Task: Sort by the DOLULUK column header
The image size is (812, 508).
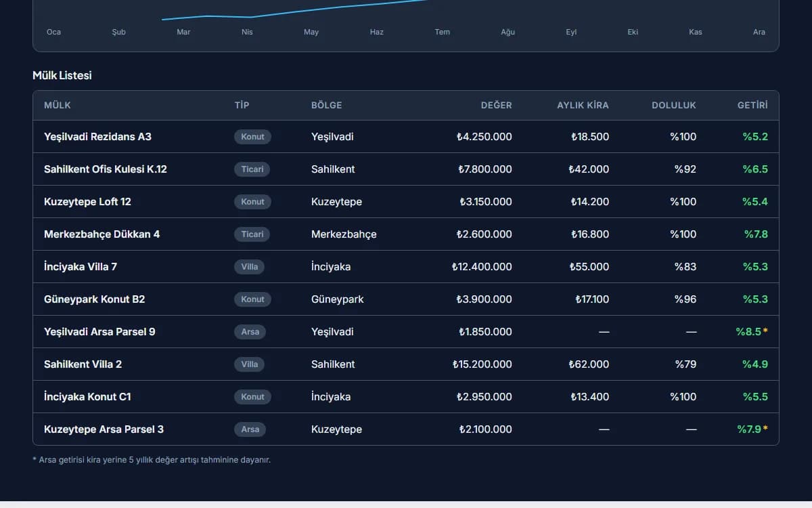Action: (x=674, y=106)
